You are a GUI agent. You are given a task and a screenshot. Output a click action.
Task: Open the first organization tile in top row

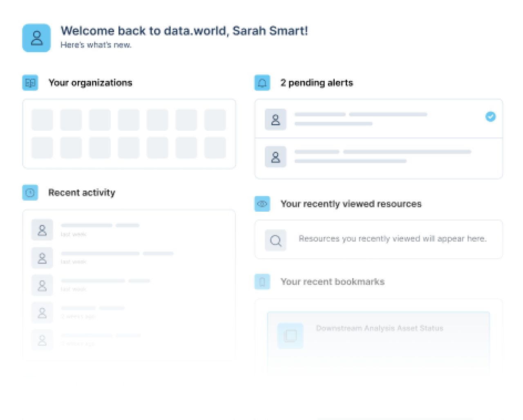[x=42, y=120]
